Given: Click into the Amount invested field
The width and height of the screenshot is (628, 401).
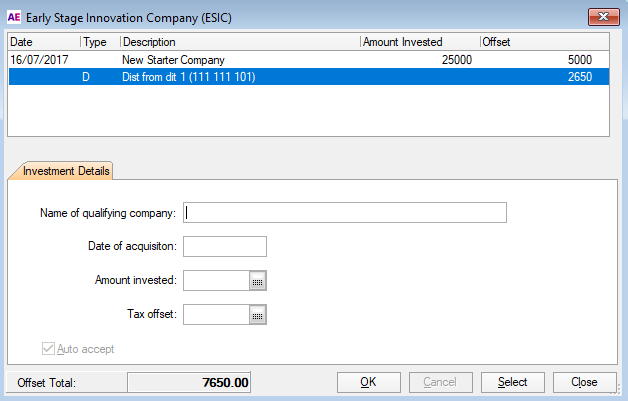Looking at the screenshot, I should click(216, 281).
